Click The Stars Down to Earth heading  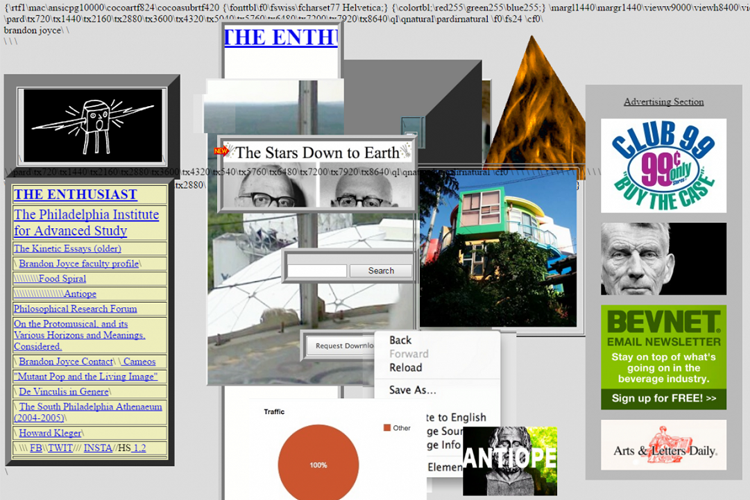[316, 153]
